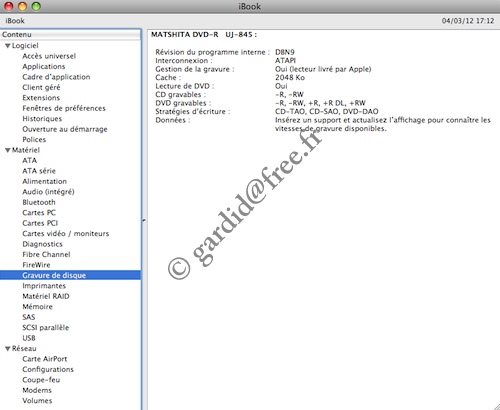Screen dimensions: 500x410
Task: Select Modems under Réseau
Action: (x=37, y=390)
